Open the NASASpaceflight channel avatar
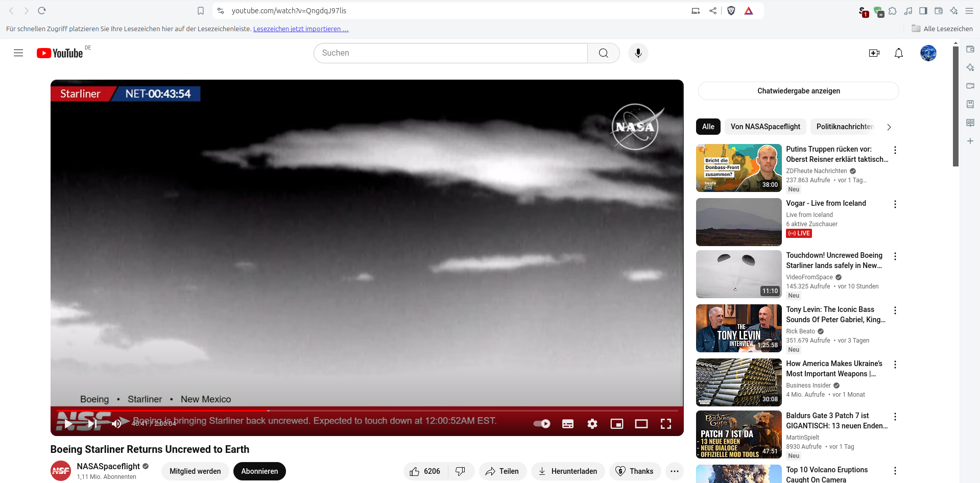The image size is (980, 483). [x=61, y=471]
